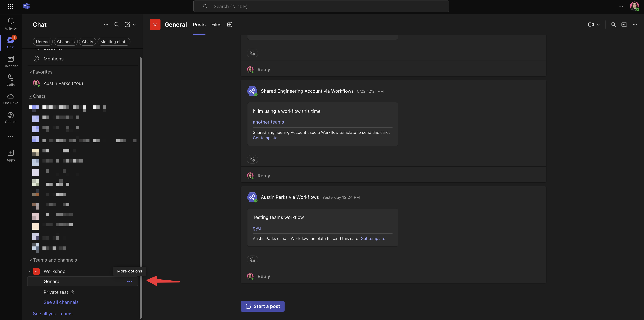Click the Workflows avatar of Shared Engineering Account
The image size is (644, 320).
pyautogui.click(x=252, y=91)
